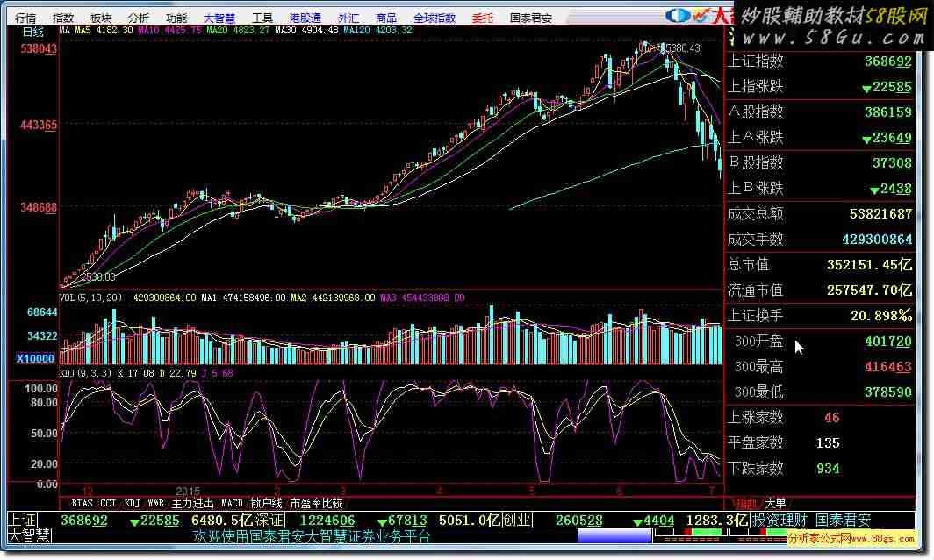The image size is (934, 560).
Task: Click the X10000 volume scale label
Action: (35, 358)
